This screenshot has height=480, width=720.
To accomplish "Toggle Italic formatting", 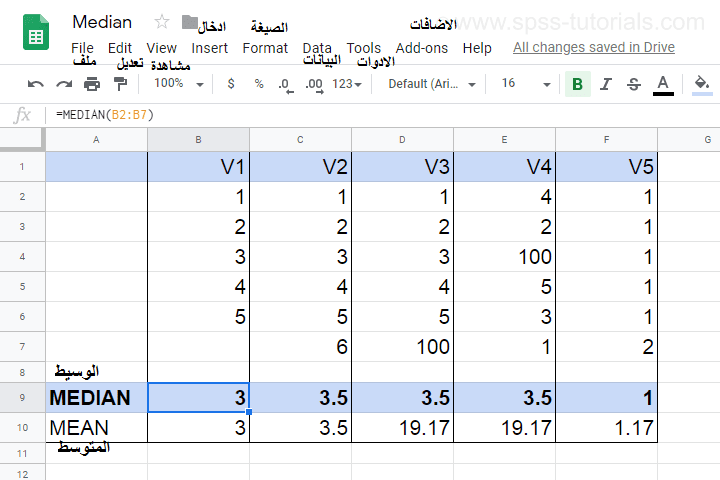I will click(605, 84).
